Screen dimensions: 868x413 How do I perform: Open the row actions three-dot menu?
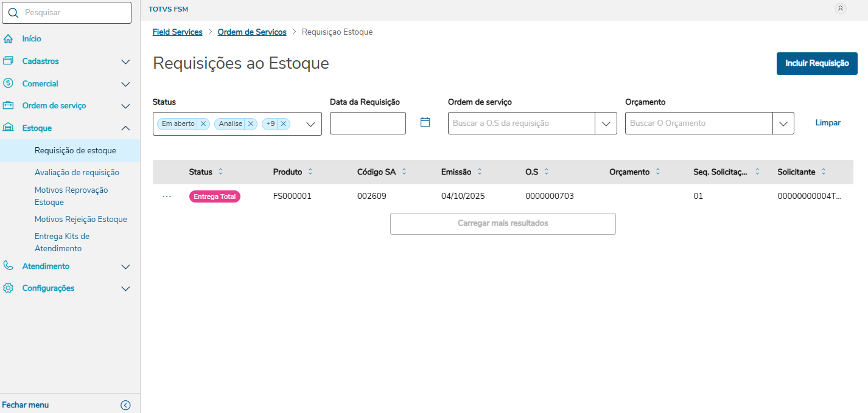point(167,196)
